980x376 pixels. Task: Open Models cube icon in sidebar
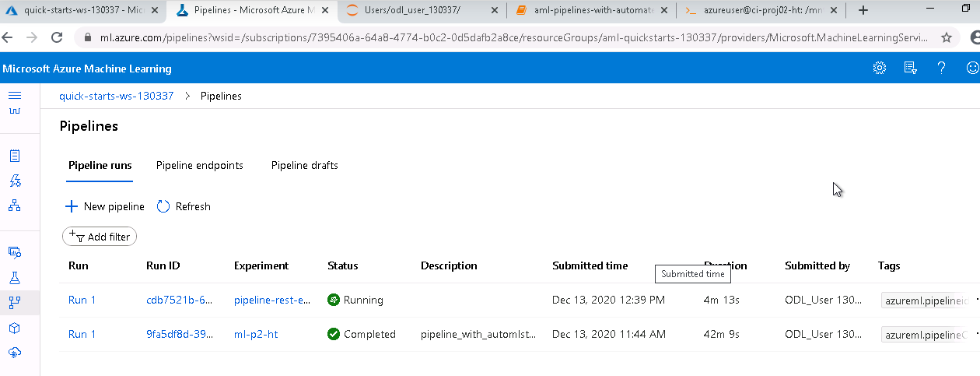point(14,328)
